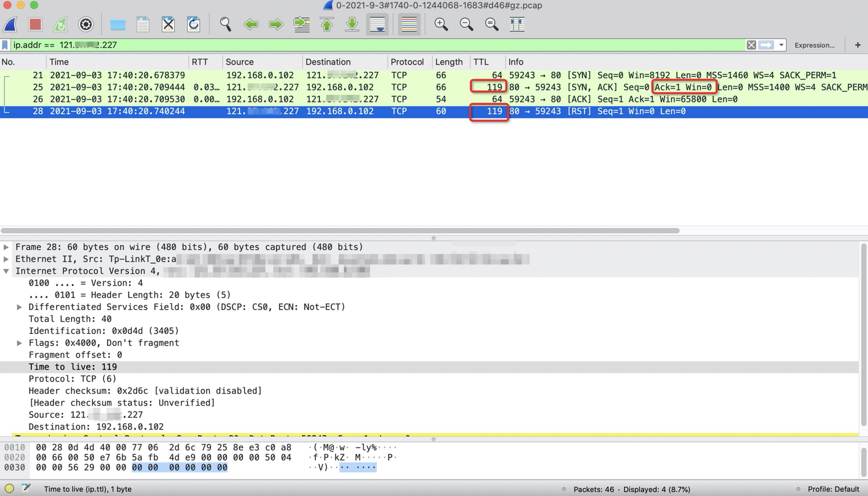
Task: Collapse Internet Protocol Version 4 node
Action: (x=6, y=271)
